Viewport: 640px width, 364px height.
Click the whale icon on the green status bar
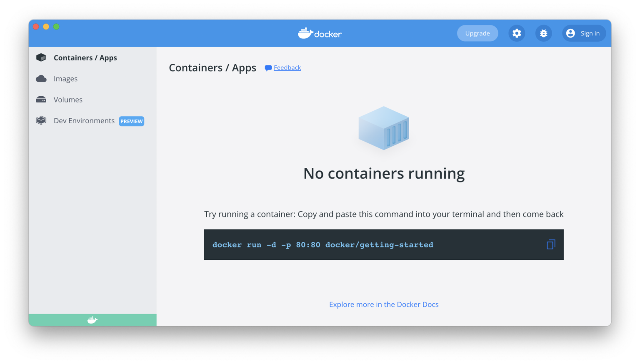point(92,320)
